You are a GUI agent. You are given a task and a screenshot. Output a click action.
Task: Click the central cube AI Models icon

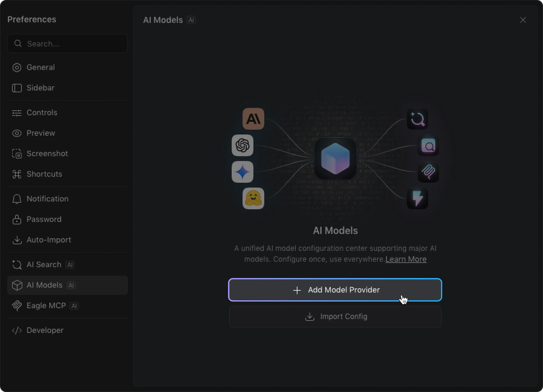pos(335,159)
